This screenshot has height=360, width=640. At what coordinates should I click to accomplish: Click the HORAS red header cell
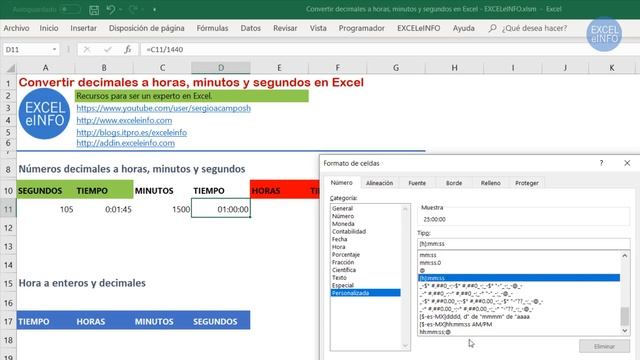[x=279, y=190]
